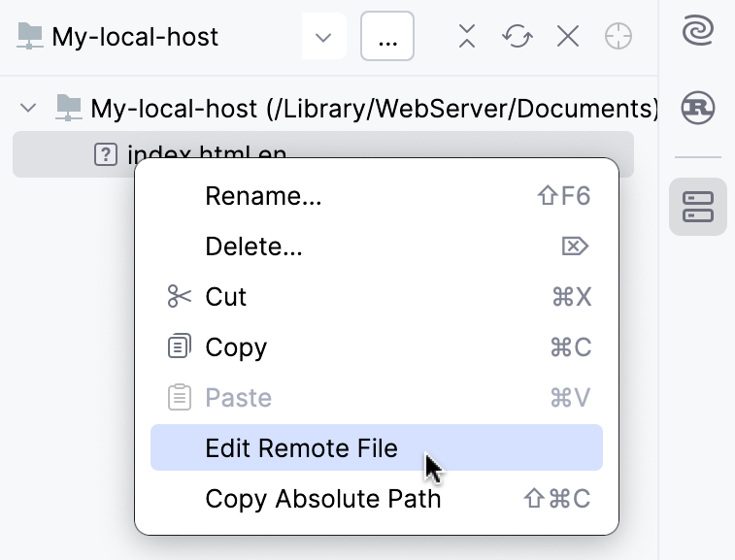Image resolution: width=735 pixels, height=560 pixels.
Task: Open the Remote Host tool window sidebar icon
Action: [697, 207]
